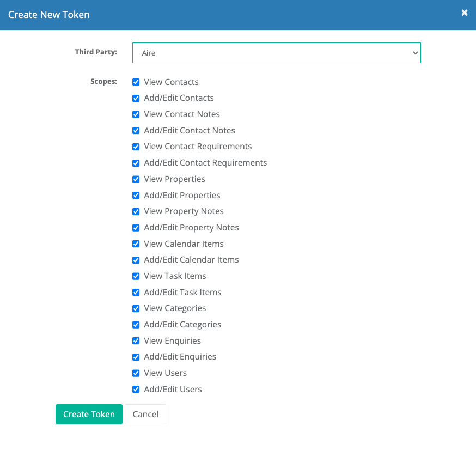Viewport: 476px width, 450px height.
Task: Click the green Create Token button
Action: (x=89, y=414)
